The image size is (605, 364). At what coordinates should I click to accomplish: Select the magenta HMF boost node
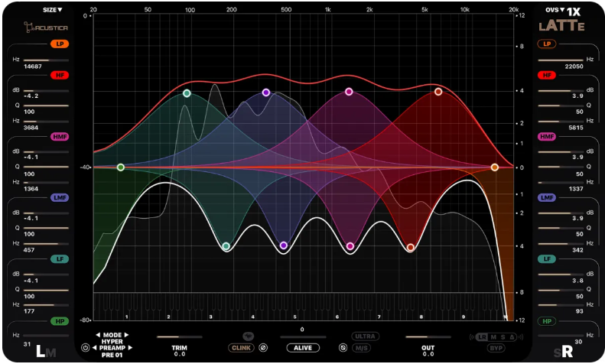[x=349, y=92]
